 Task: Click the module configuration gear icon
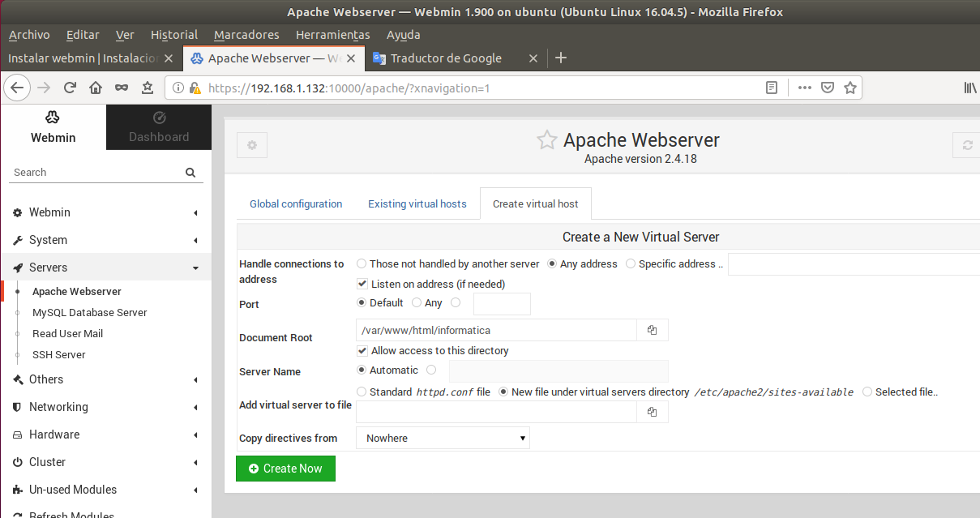(x=252, y=145)
